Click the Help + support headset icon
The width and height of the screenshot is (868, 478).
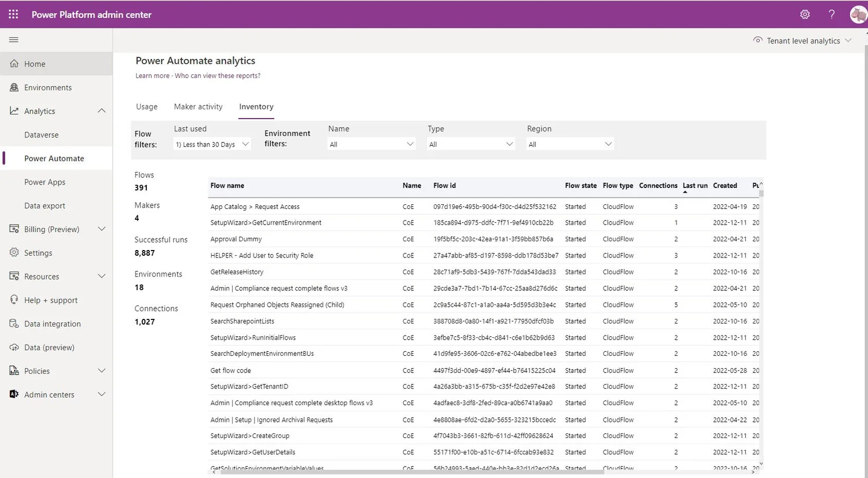click(14, 300)
